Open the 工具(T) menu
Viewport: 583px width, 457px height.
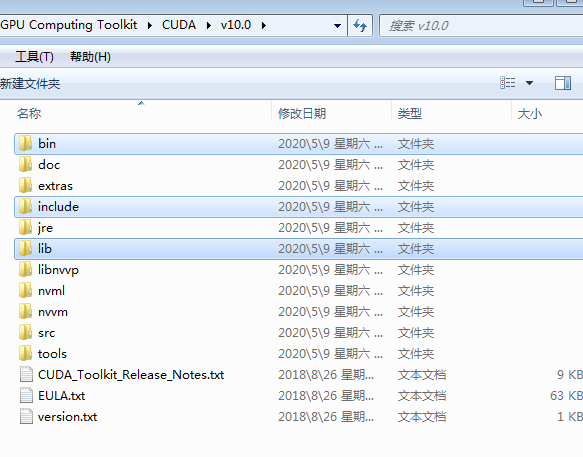point(34,57)
